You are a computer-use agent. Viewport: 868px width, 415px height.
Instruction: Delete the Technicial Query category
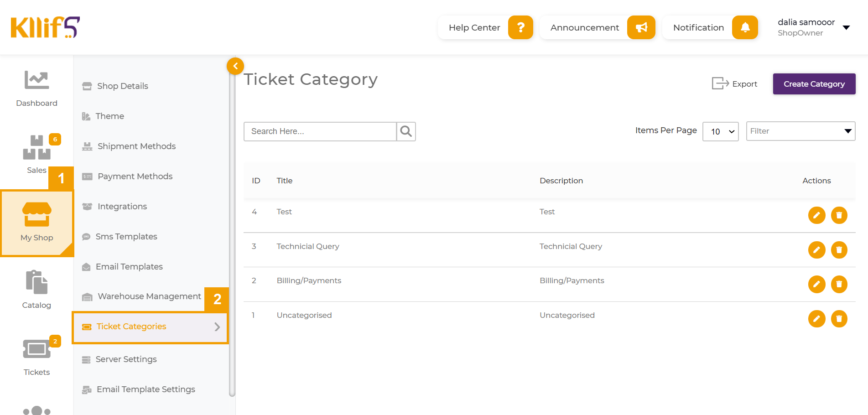click(x=839, y=250)
